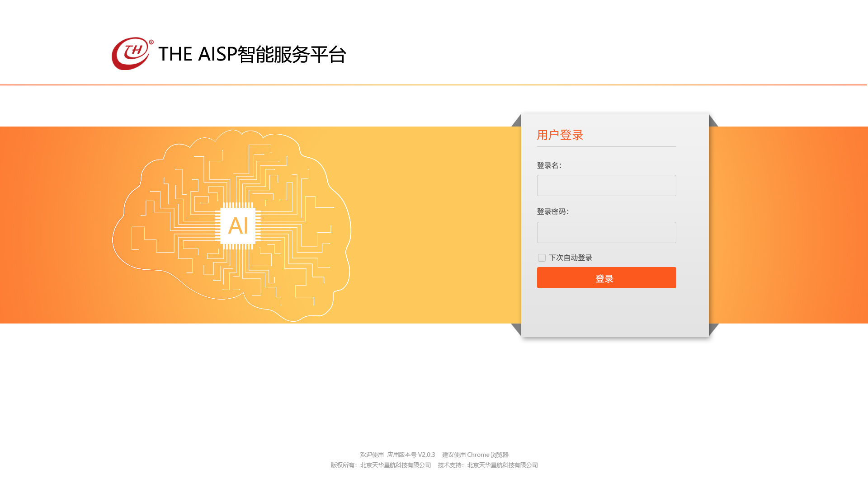Click the 应用版本号 V2.0.3 footer text
The image size is (868, 488).
(x=410, y=455)
